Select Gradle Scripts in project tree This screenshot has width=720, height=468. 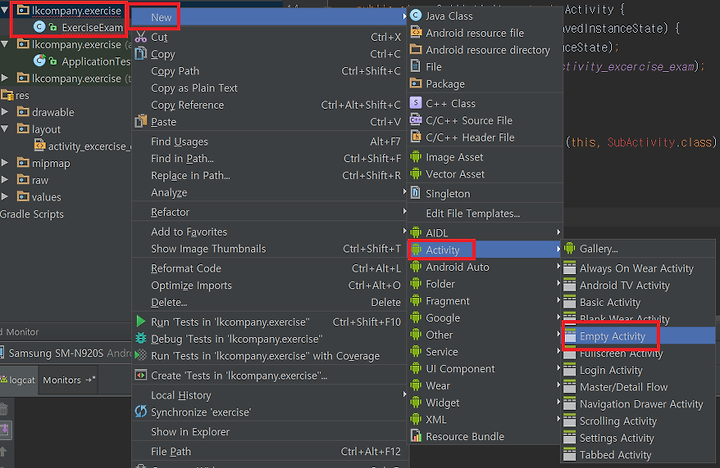pyautogui.click(x=32, y=214)
